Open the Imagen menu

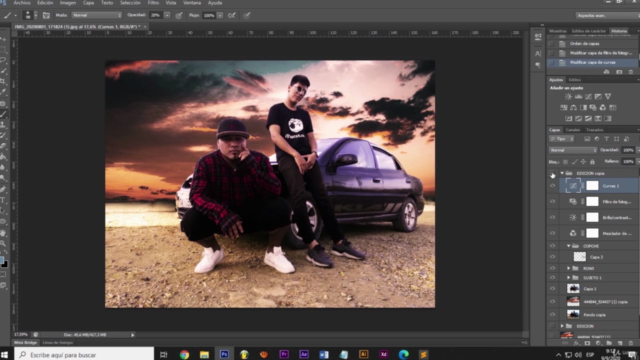pos(68,3)
